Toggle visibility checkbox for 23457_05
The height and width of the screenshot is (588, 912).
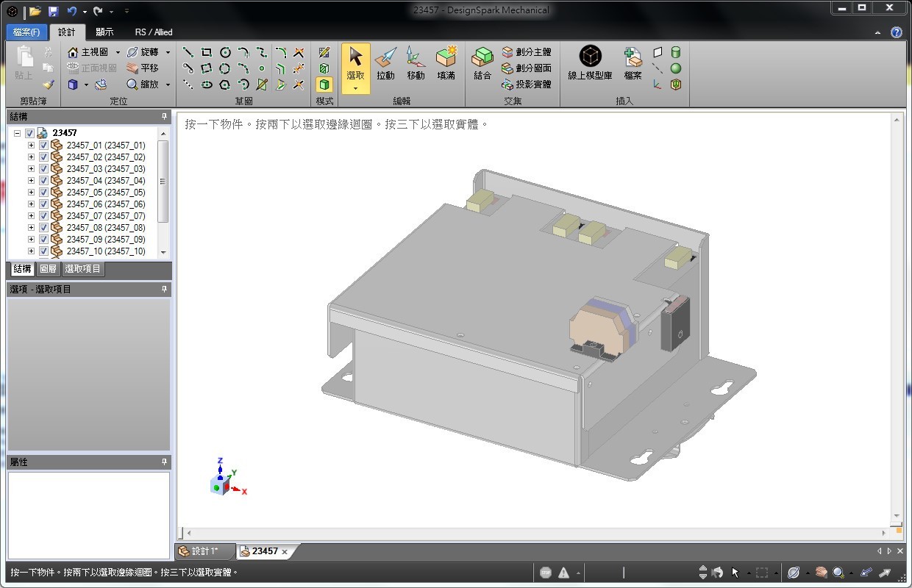[43, 193]
